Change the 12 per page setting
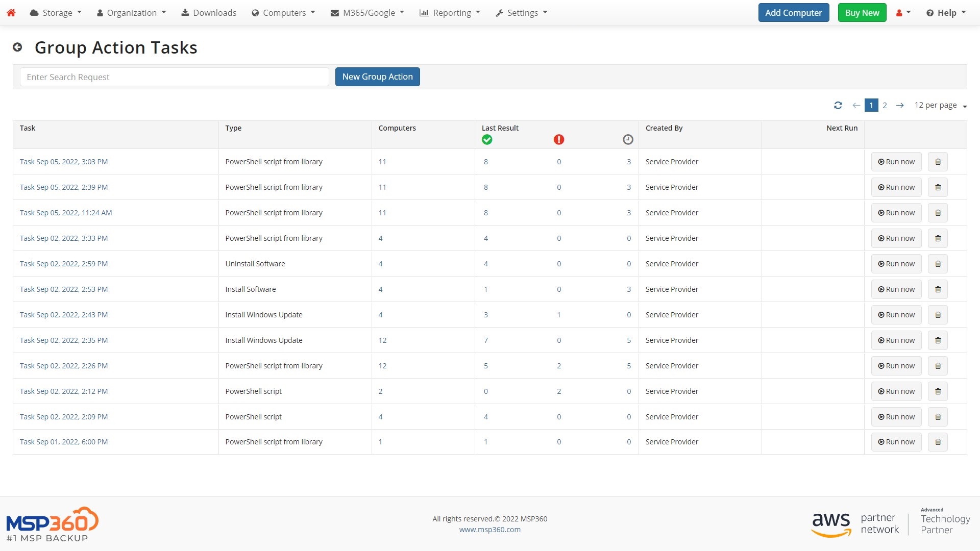The image size is (980, 551). [941, 105]
